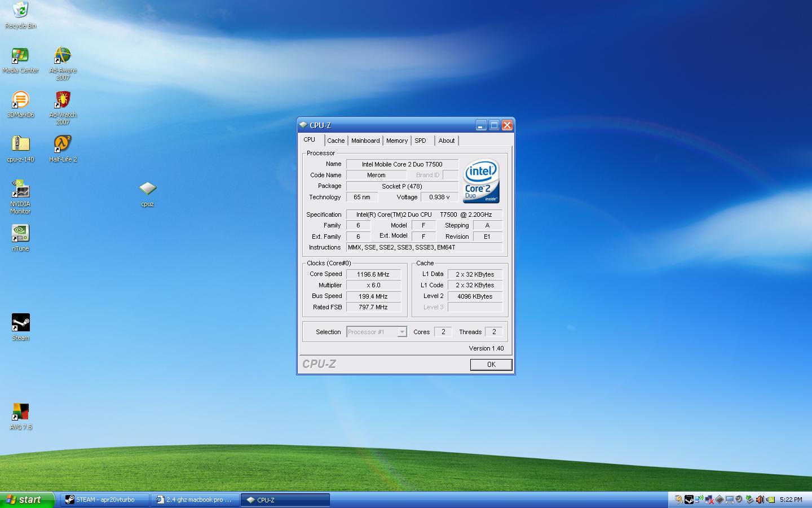Click Rated FSB value 797.7 MHz

[373, 307]
